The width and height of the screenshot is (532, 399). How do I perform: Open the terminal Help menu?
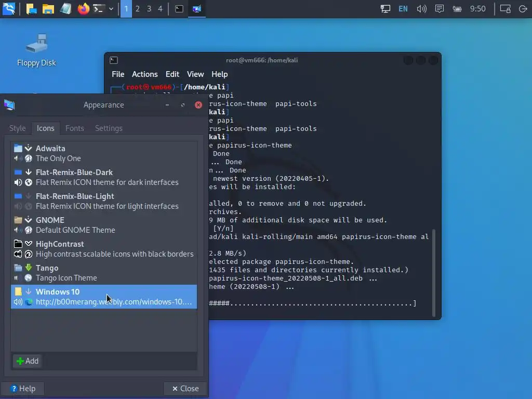[x=220, y=74]
